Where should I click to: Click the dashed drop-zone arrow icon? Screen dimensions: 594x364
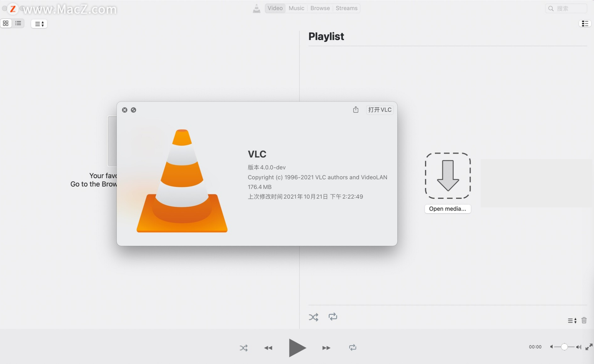coord(448,176)
